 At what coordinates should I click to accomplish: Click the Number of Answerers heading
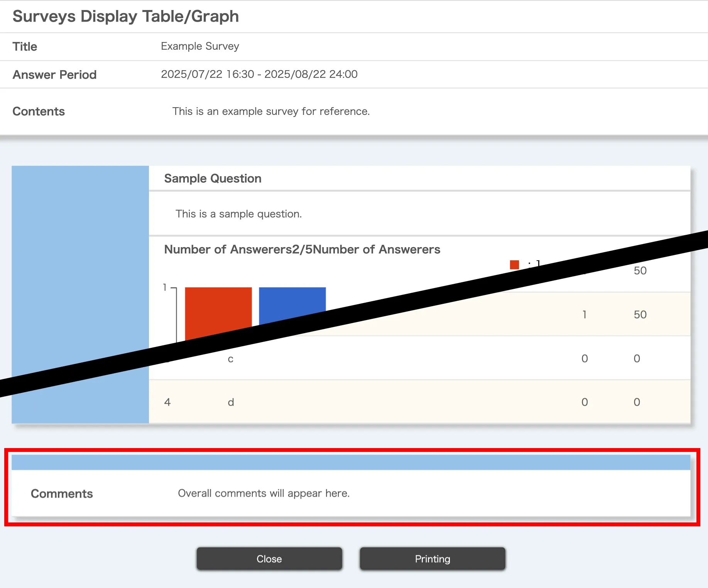coord(302,249)
